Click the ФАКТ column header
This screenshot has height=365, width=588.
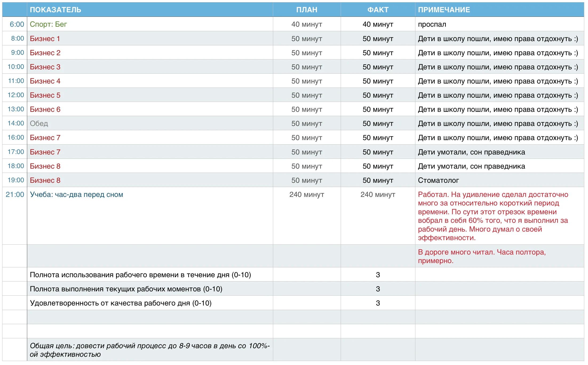378,10
